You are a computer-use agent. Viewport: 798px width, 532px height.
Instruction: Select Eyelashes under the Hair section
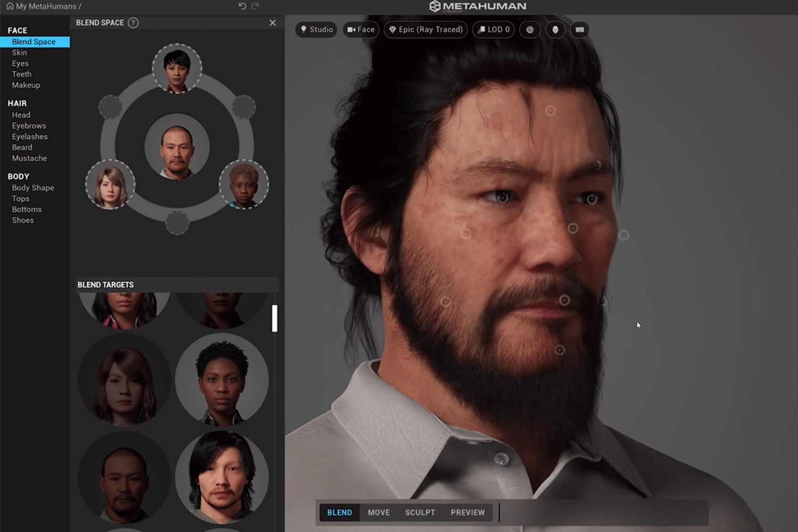coord(30,137)
